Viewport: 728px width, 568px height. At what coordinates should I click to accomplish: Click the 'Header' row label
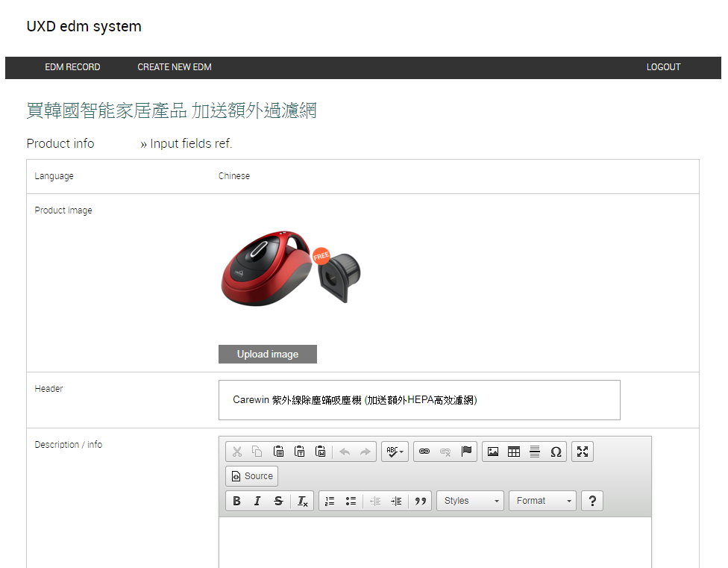coord(48,389)
